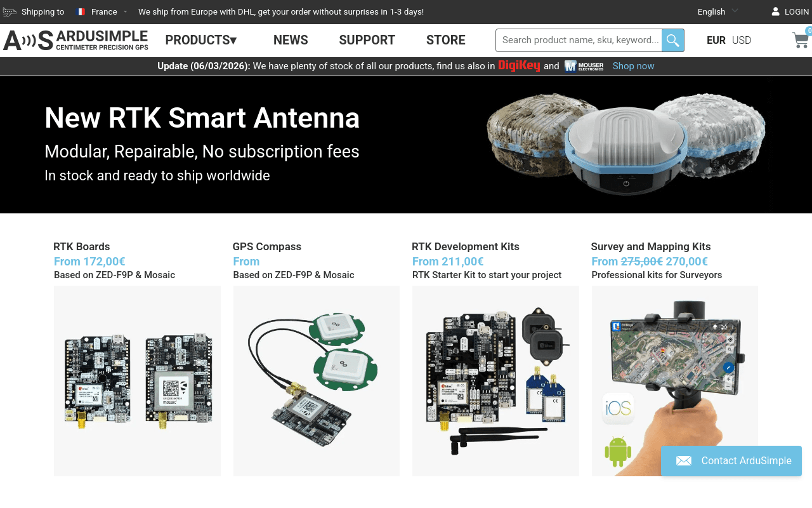Click the Contact ArduSimple button
Viewport: 812px width, 508px height.
click(x=731, y=461)
